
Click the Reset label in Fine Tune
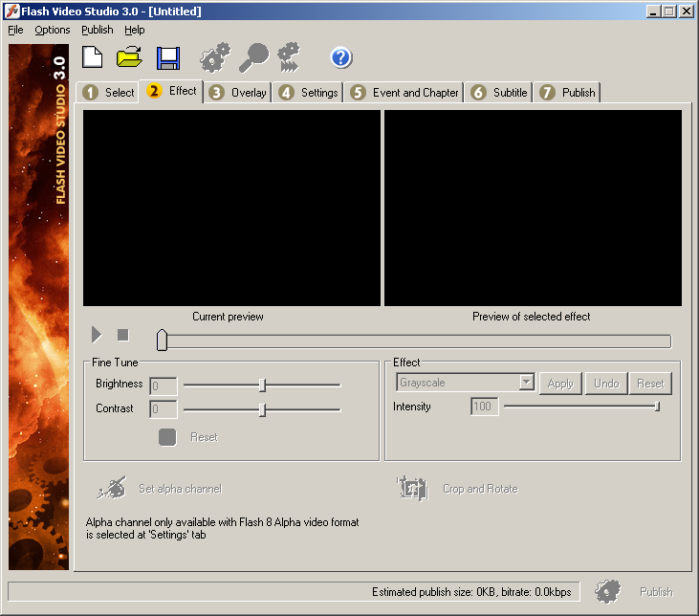click(205, 437)
